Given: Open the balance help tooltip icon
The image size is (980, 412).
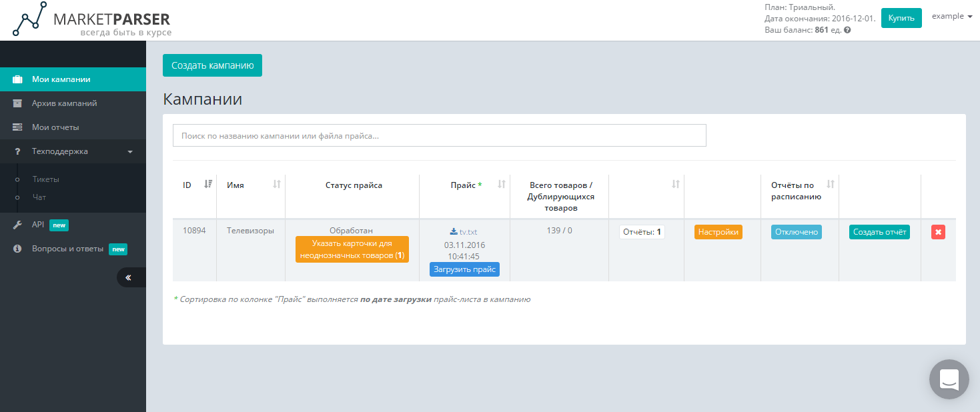Looking at the screenshot, I should (x=846, y=29).
